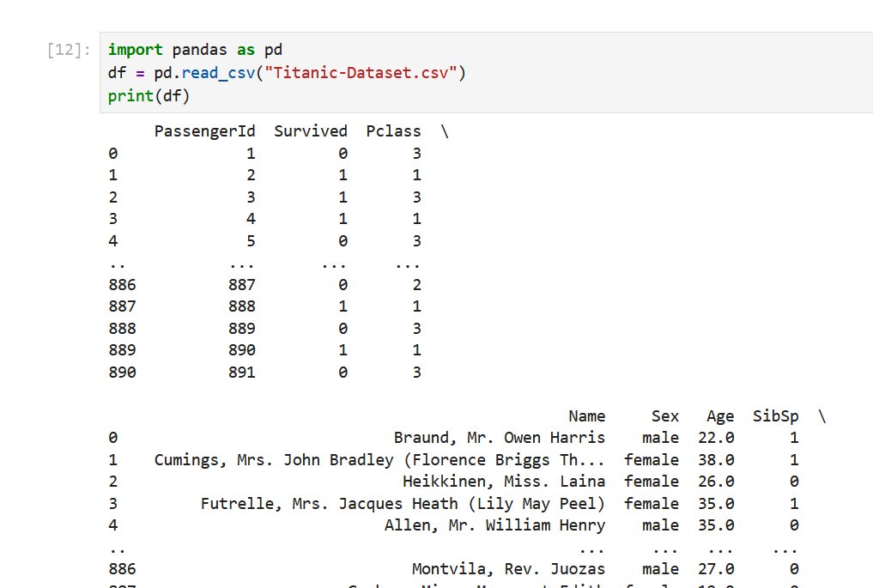The height and width of the screenshot is (588, 873).
Task: Click the PassengerId value 890 in row 889
Action: point(241,350)
